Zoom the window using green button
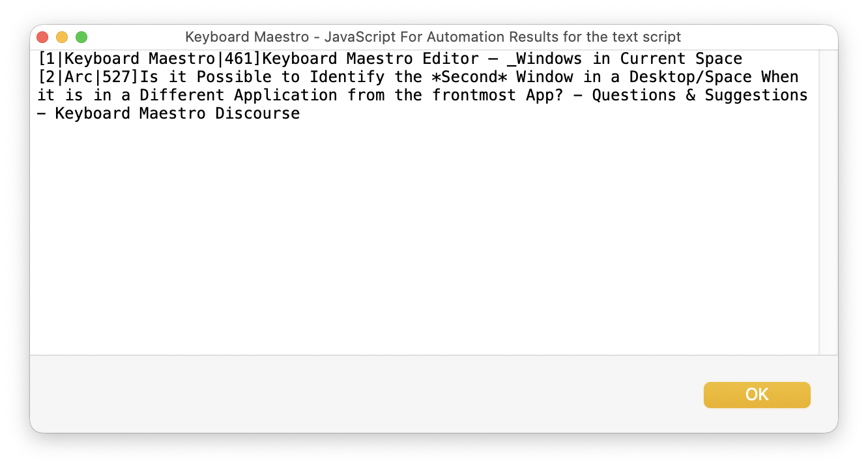This screenshot has height=468, width=868. point(81,37)
